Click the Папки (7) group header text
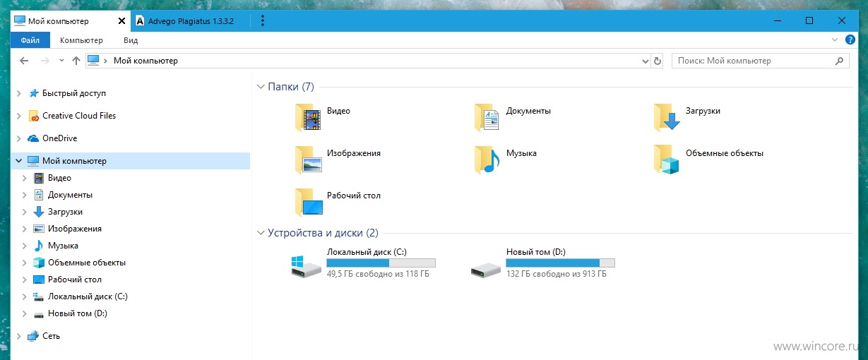The width and height of the screenshot is (868, 360). (291, 87)
